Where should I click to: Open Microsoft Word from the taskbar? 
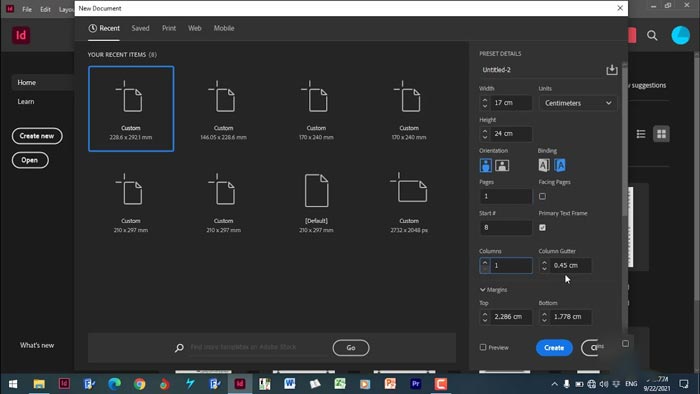pyautogui.click(x=290, y=384)
